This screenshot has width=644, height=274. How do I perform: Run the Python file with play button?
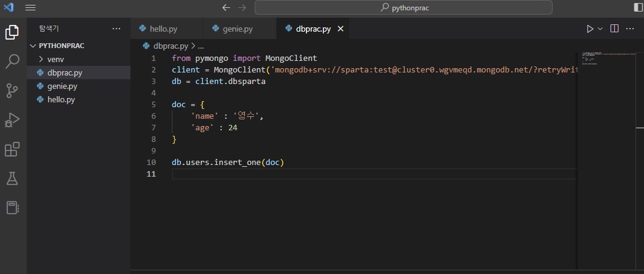[x=590, y=29]
